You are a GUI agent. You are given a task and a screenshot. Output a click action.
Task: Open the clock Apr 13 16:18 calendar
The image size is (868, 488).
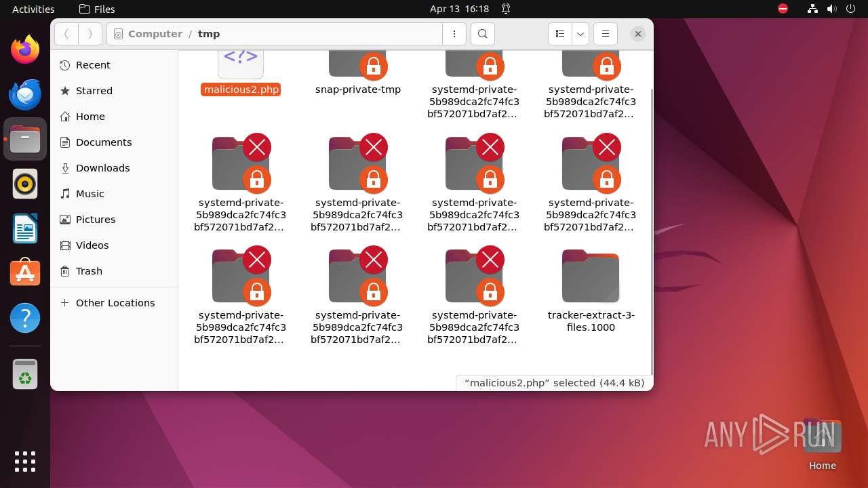[x=459, y=9]
